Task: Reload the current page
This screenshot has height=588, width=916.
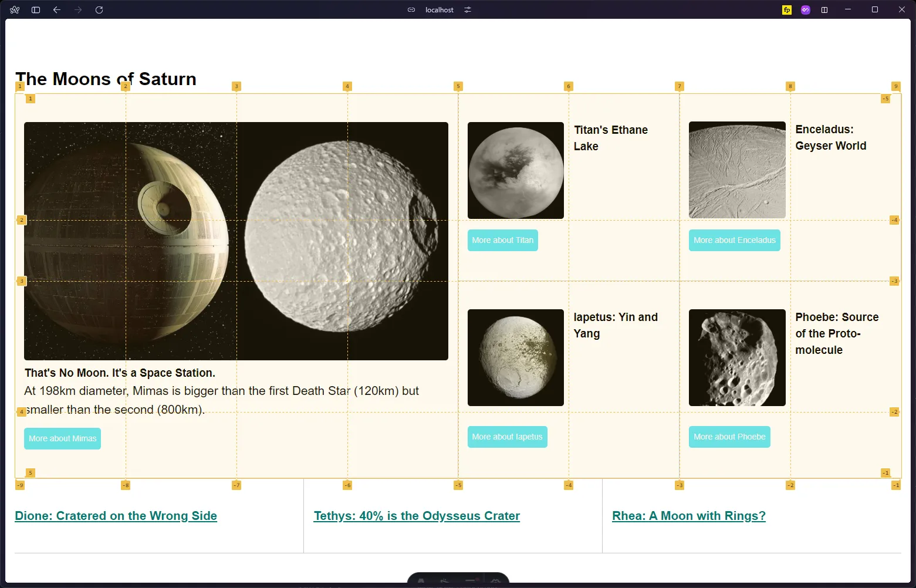Action: point(99,10)
